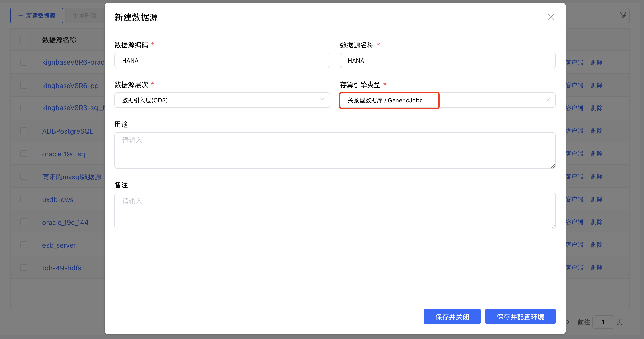
Task: Click the page number jump input box
Action: (603, 322)
